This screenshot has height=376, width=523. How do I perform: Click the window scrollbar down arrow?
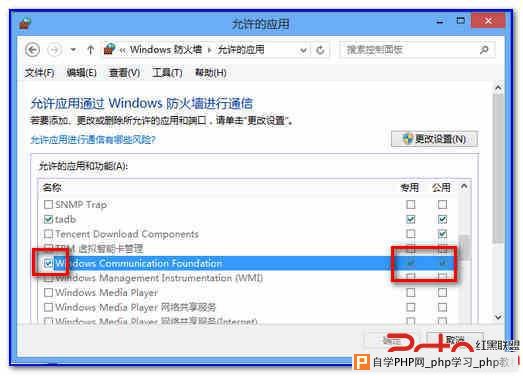pyautogui.click(x=498, y=317)
